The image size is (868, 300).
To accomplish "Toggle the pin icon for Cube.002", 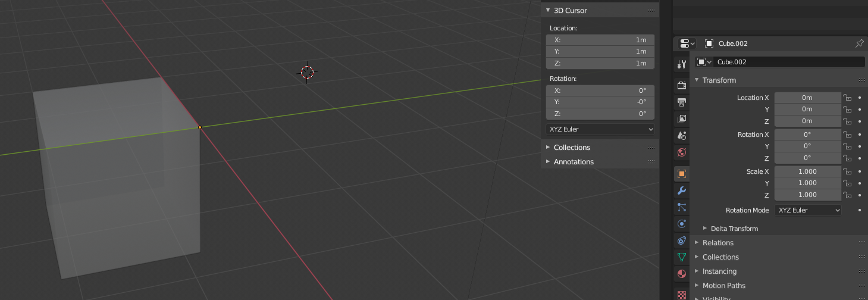I will point(859,43).
